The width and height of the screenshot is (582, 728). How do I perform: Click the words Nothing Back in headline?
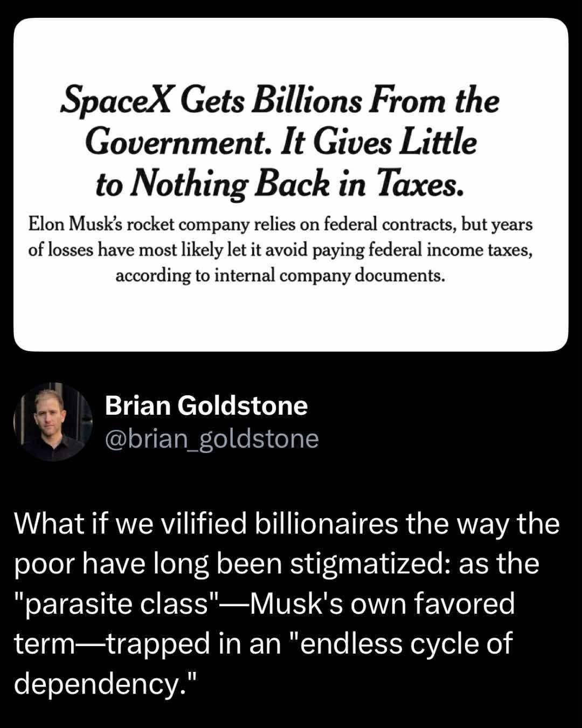coord(229,185)
